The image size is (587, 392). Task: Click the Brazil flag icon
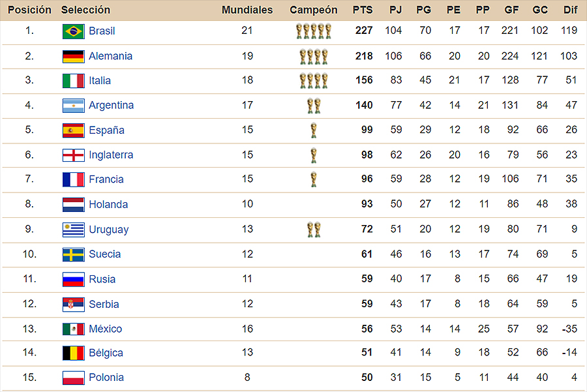(x=73, y=31)
